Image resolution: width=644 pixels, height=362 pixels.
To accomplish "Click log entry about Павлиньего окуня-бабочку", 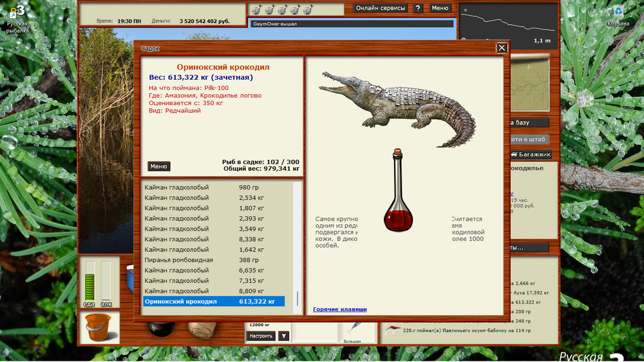I will [466, 330].
